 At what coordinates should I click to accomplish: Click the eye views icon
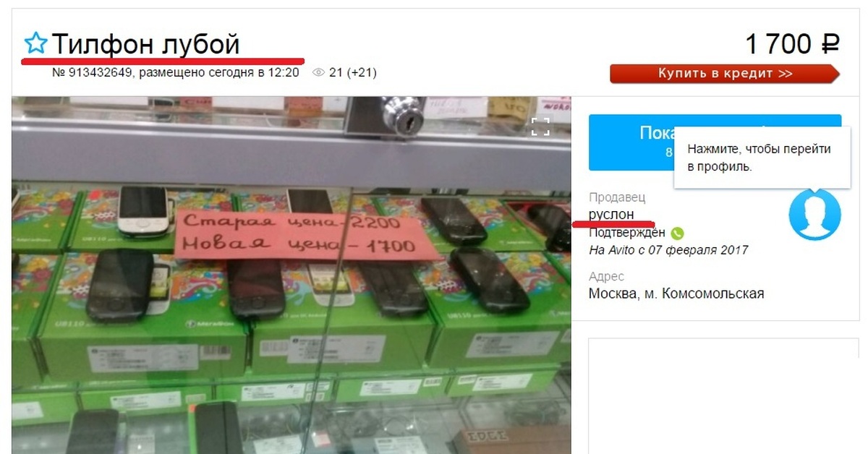(x=318, y=72)
